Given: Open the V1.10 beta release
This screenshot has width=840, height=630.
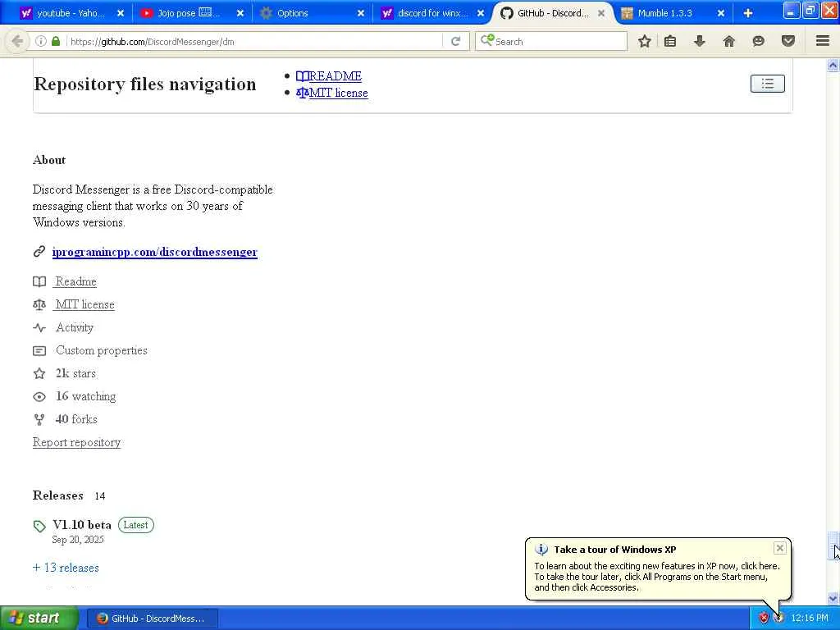Looking at the screenshot, I should [x=82, y=524].
